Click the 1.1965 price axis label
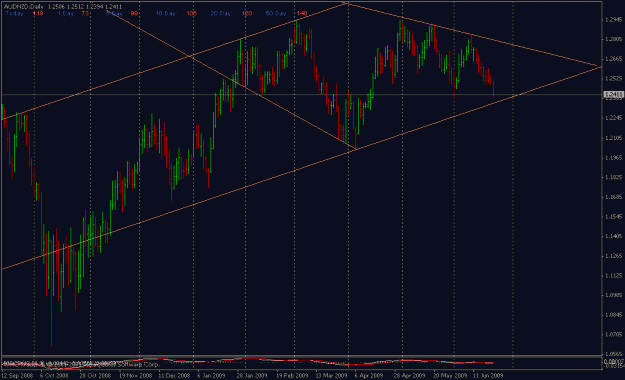The width and height of the screenshot is (625, 380). 613,158
